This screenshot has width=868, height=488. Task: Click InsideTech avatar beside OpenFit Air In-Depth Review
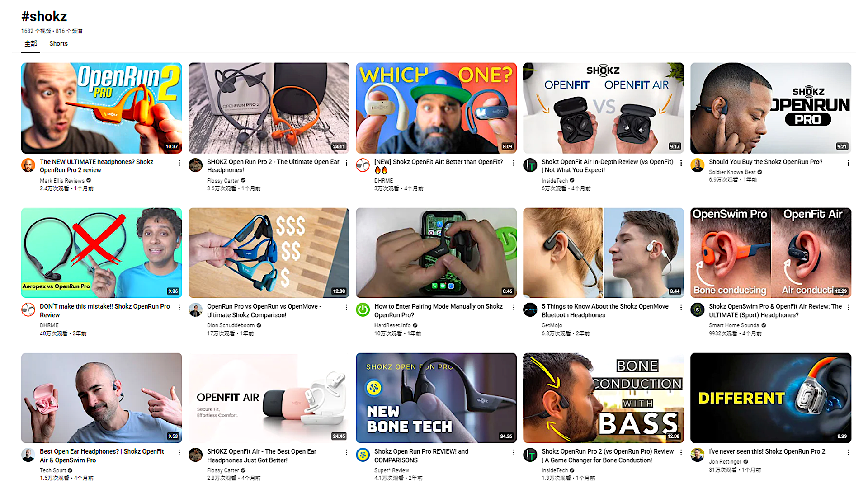point(530,165)
